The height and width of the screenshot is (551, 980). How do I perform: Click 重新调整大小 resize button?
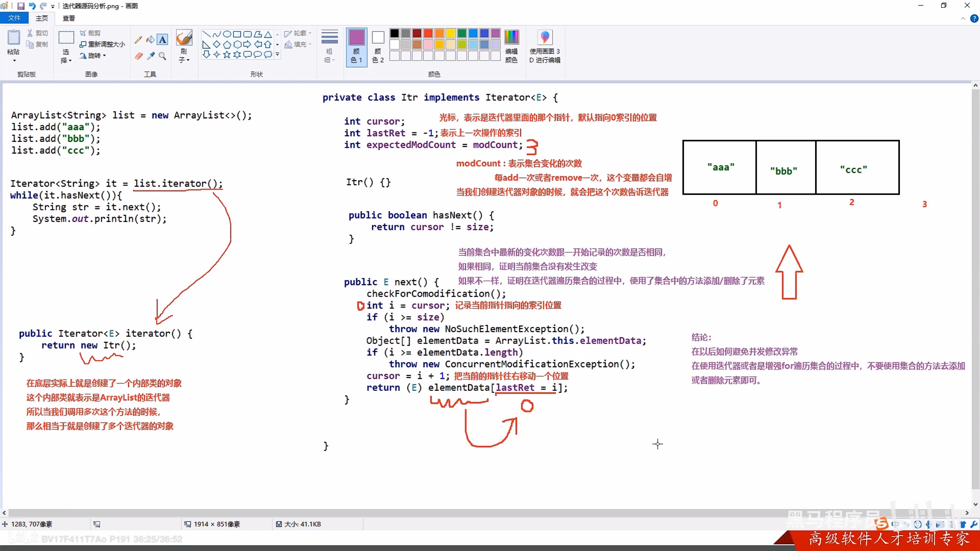102,44
